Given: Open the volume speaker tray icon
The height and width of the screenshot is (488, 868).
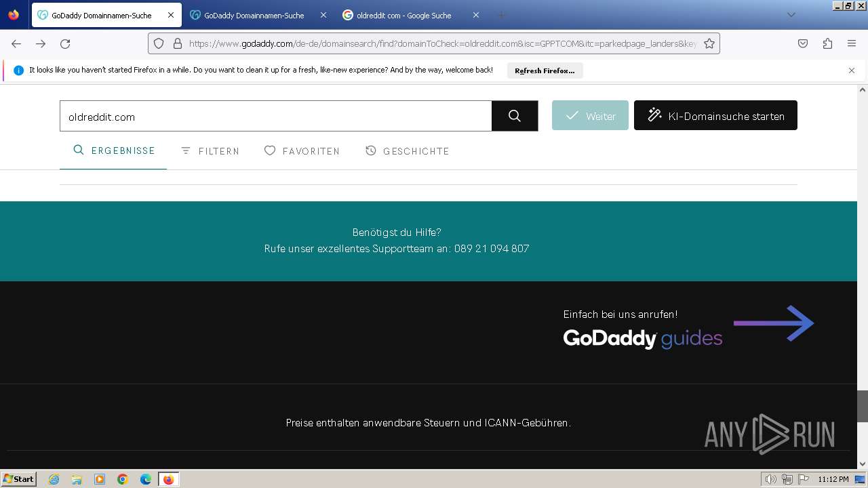Looking at the screenshot, I should tap(771, 479).
